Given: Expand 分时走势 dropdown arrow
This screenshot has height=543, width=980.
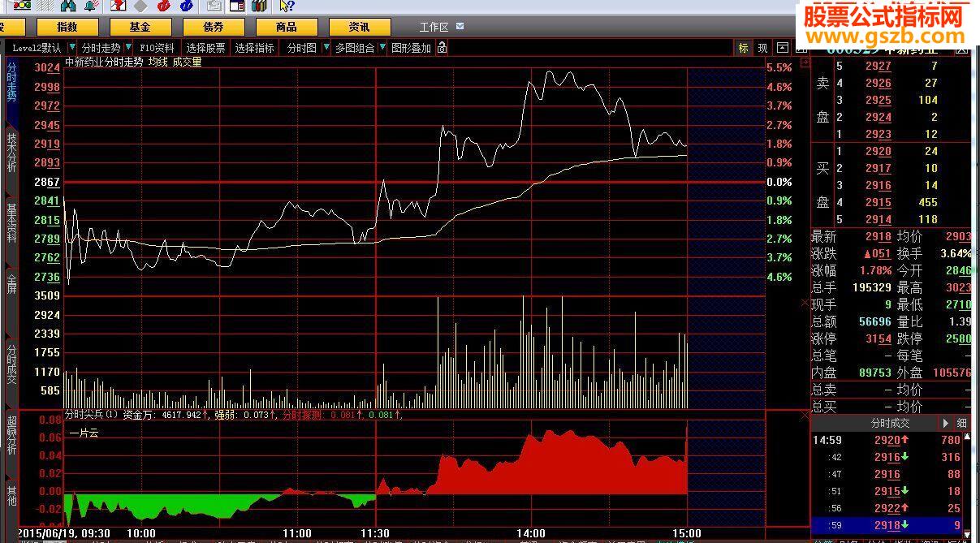Looking at the screenshot, I should [x=128, y=48].
